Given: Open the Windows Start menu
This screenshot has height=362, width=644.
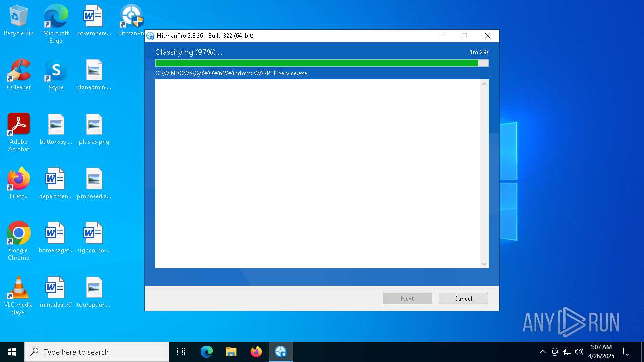Looking at the screenshot, I should coord(12,352).
